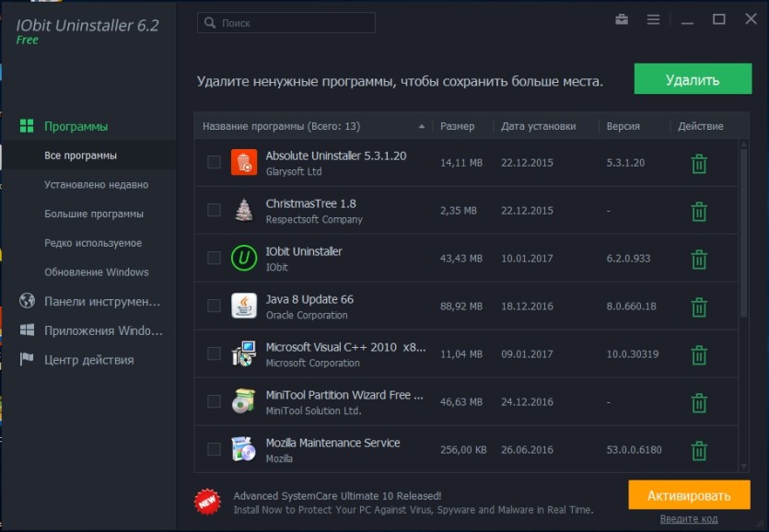This screenshot has height=532, width=769.
Task: Click trash icon for Java 8 Update 66
Action: click(699, 306)
